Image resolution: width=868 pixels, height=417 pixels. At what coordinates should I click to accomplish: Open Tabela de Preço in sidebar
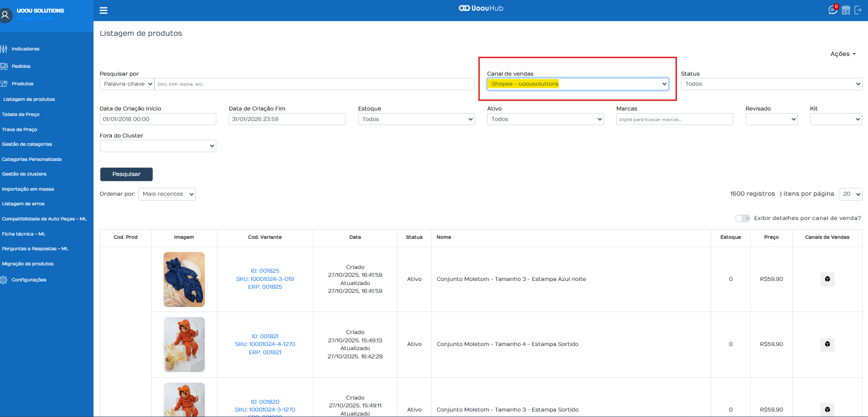[21, 114]
